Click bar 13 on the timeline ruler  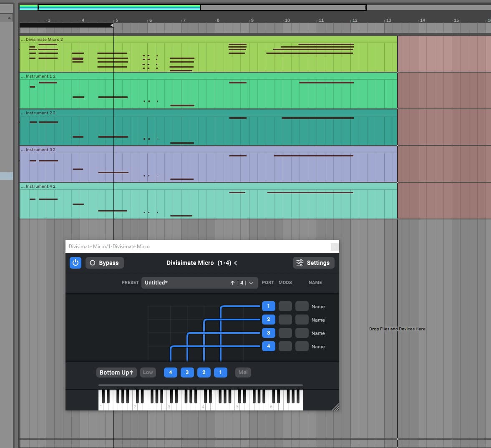(x=389, y=20)
